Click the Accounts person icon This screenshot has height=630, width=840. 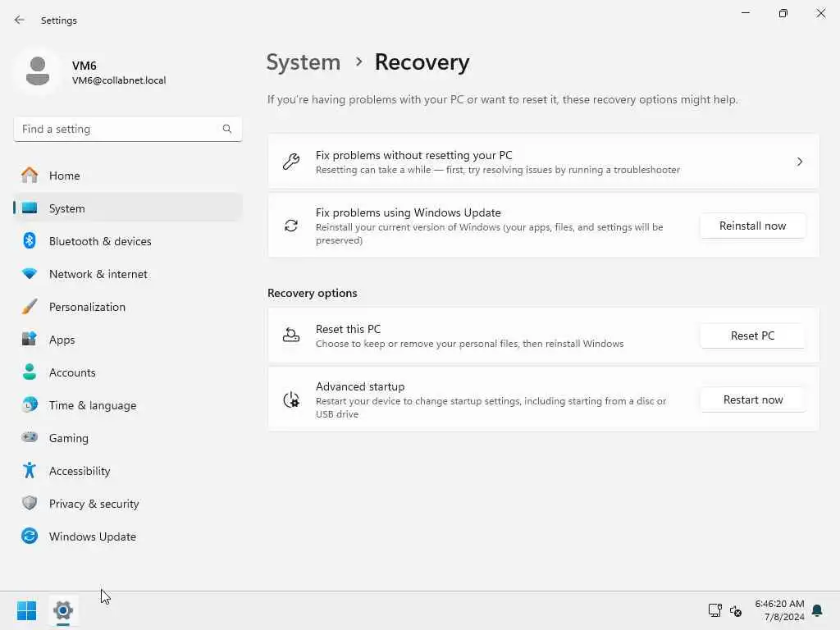click(30, 372)
